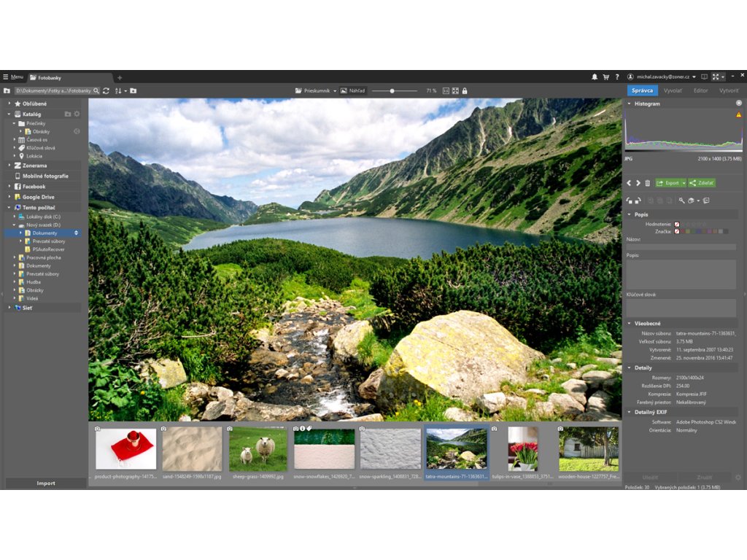Click the second monitor display icon
The width and height of the screenshot is (747, 560).
tap(704, 77)
